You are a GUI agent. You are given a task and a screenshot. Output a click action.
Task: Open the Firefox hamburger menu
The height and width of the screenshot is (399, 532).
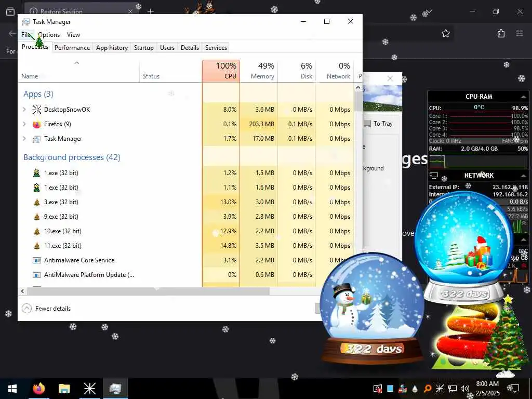520,33
